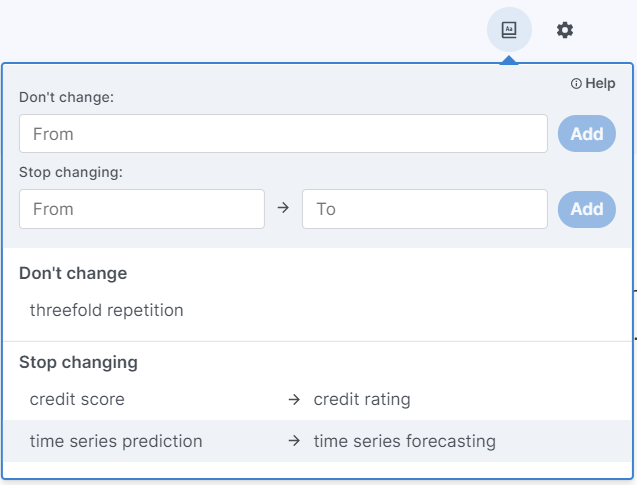Click the info circle icon beside Help

pos(576,84)
